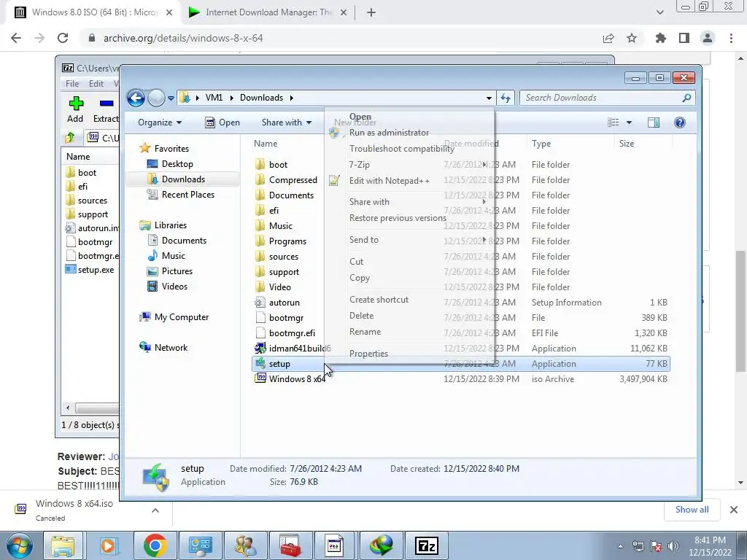Expand the view options arrow
The width and height of the screenshot is (747, 560).
coord(629,122)
